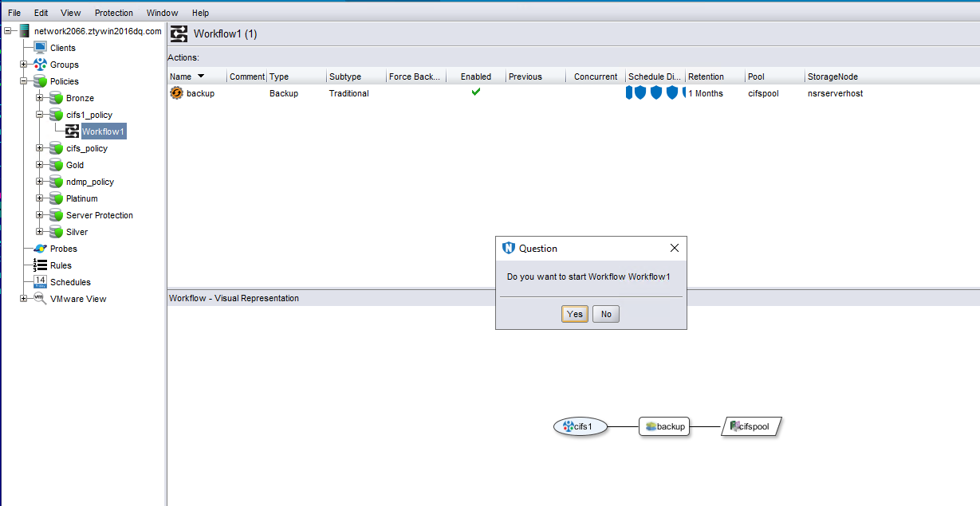
Task: Select the Rules list icon
Action: pos(40,265)
